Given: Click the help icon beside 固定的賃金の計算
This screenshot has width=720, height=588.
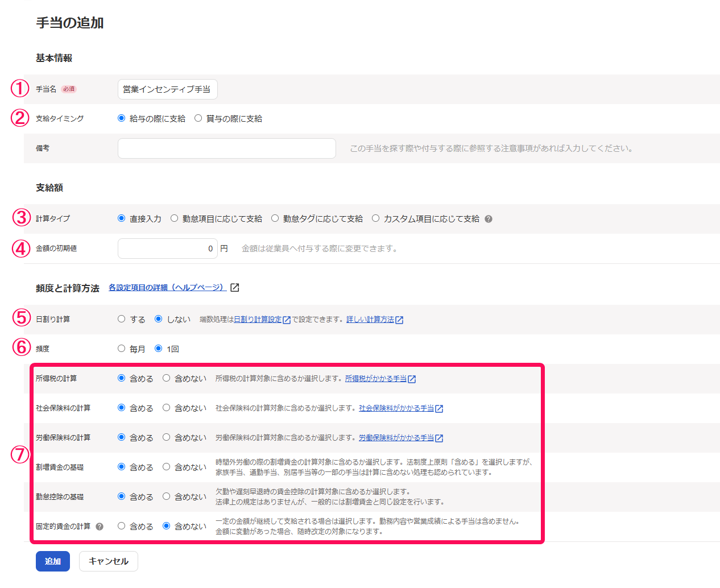Looking at the screenshot, I should [x=100, y=527].
